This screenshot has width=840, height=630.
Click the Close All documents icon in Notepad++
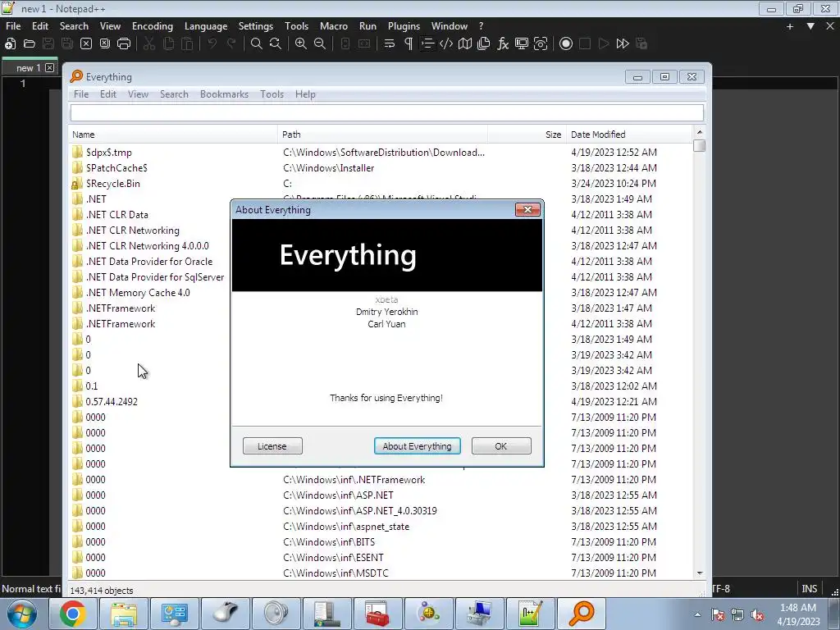105,44
